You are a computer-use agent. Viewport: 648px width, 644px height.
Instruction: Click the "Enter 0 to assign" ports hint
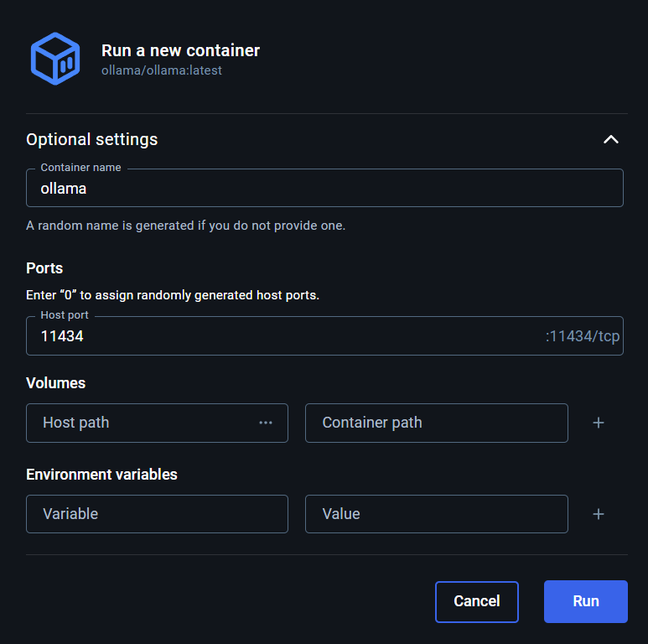(x=173, y=295)
